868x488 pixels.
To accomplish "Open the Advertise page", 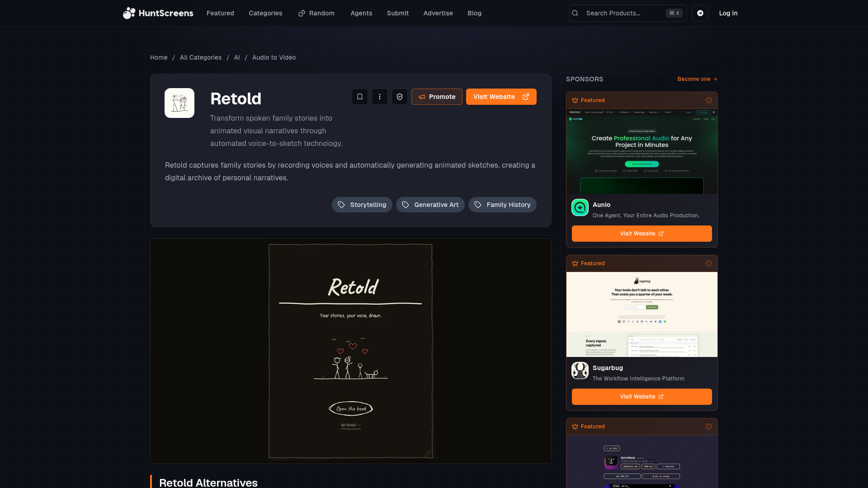I will point(438,13).
